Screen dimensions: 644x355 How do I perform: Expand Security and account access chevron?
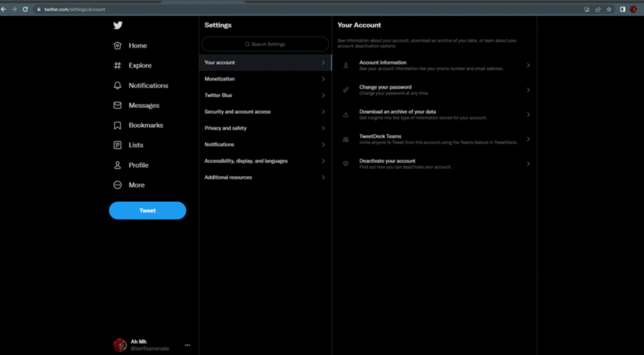[323, 112]
